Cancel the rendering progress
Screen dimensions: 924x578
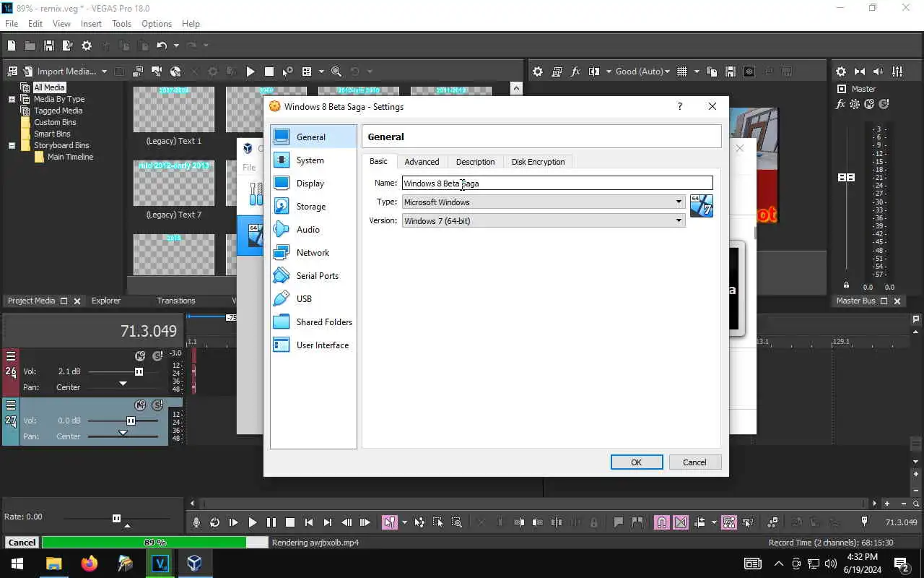(22, 543)
